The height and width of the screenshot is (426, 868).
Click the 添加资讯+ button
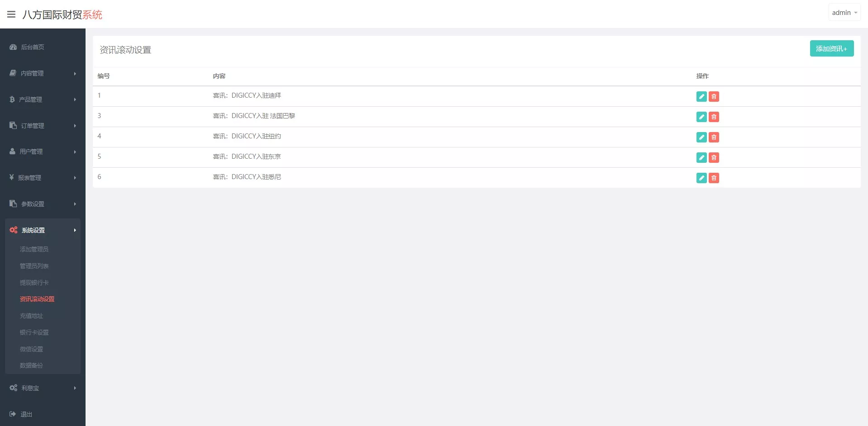coord(831,48)
